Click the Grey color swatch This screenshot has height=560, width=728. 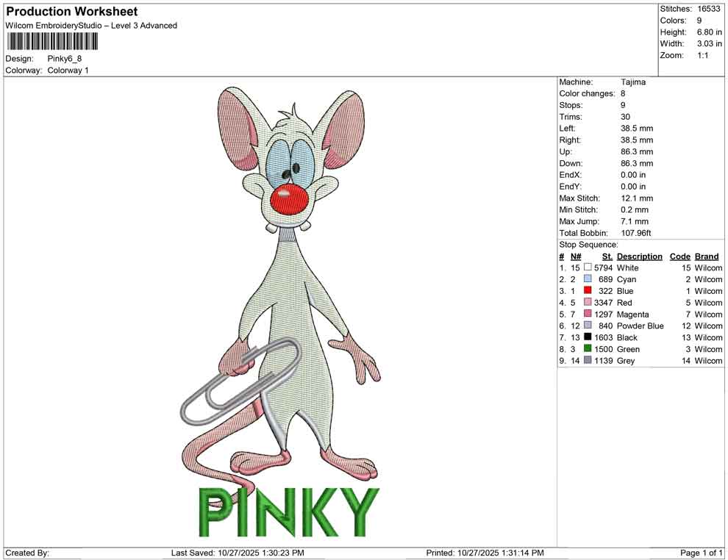point(588,360)
